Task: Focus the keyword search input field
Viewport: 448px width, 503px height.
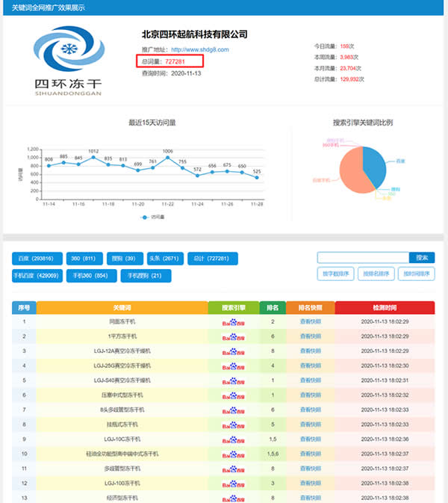Action: (363, 258)
